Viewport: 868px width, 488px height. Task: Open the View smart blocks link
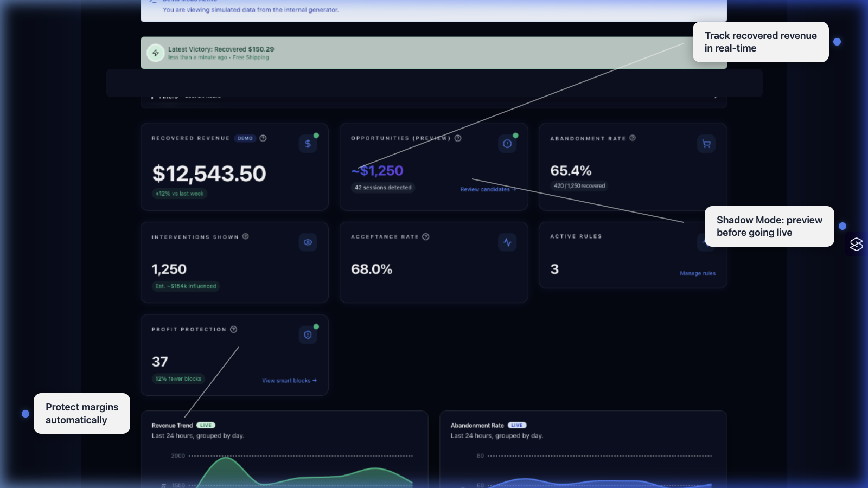[x=289, y=381]
